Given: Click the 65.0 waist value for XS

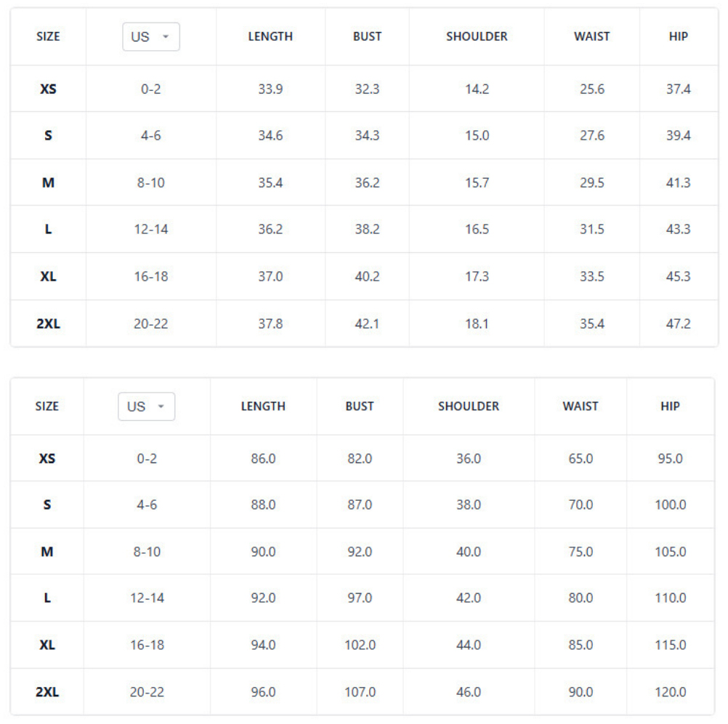Looking at the screenshot, I should [581, 459].
